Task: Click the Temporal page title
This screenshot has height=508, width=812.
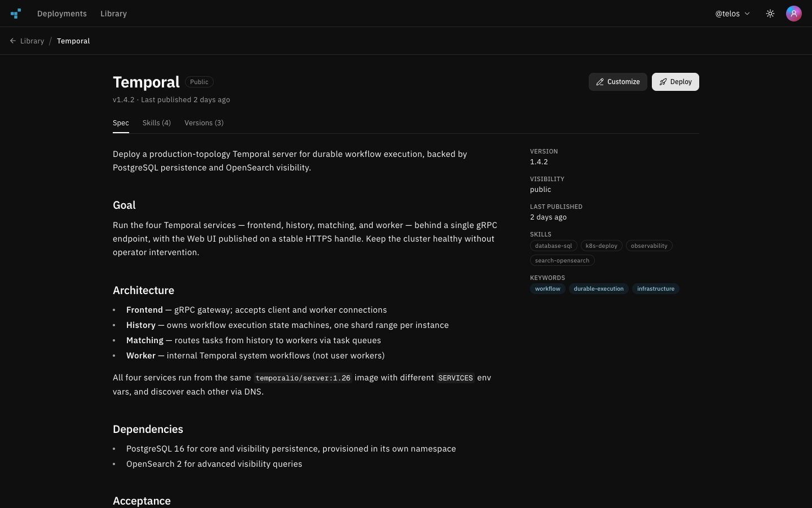Action: tap(146, 82)
